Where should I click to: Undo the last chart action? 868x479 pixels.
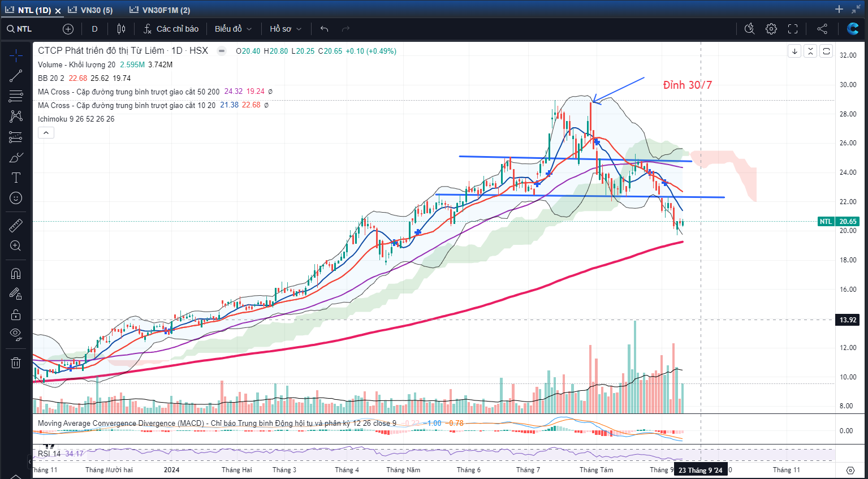click(x=324, y=29)
